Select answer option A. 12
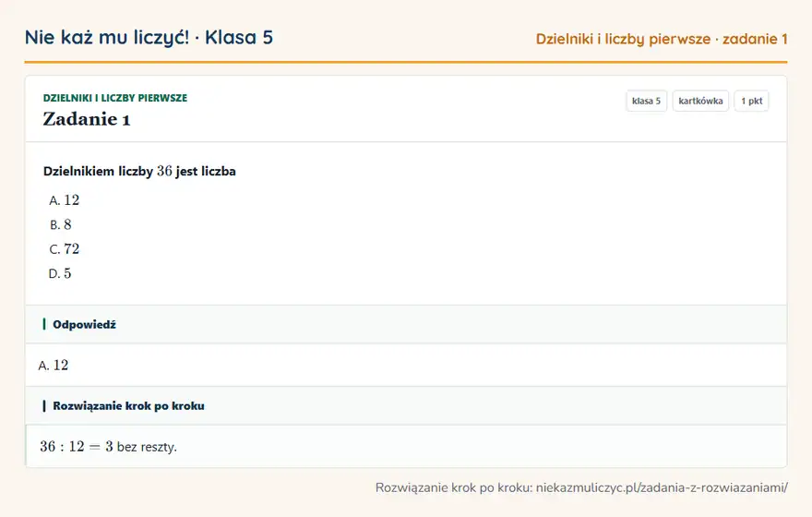Screen dimensions: 812x517 (x=65, y=200)
